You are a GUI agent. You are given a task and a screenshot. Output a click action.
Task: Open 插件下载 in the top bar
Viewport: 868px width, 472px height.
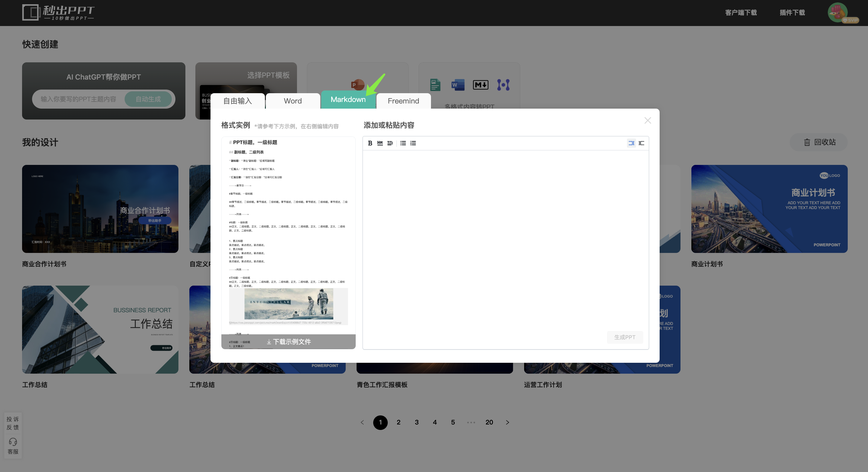[x=792, y=12]
